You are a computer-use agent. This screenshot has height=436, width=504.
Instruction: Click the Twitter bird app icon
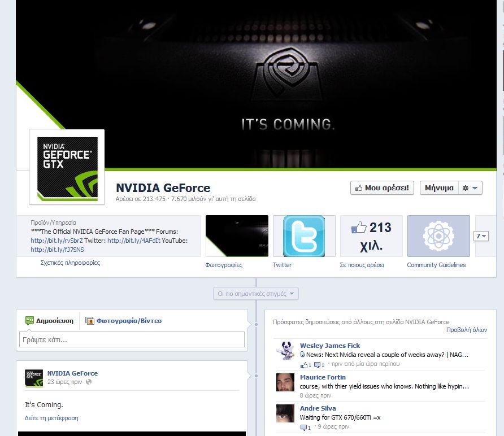(304, 236)
